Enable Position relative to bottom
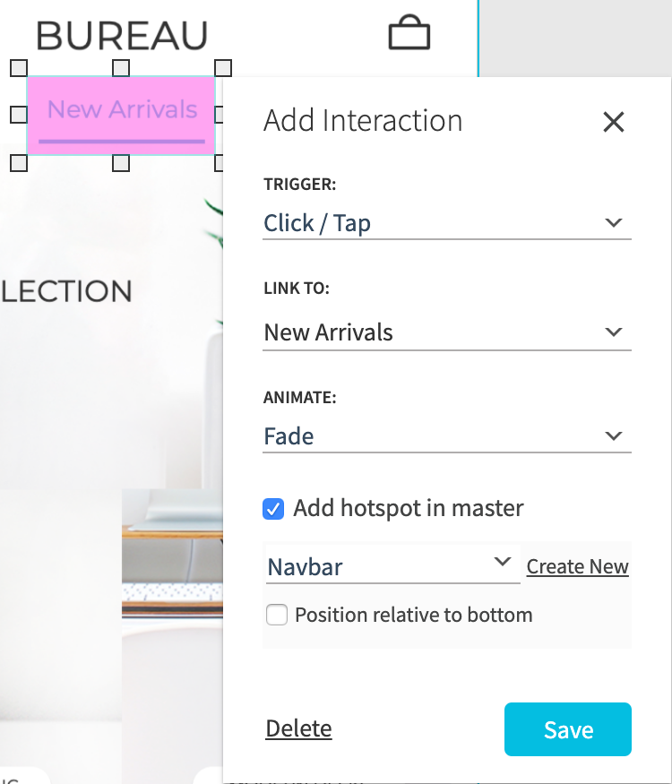 [x=277, y=616]
